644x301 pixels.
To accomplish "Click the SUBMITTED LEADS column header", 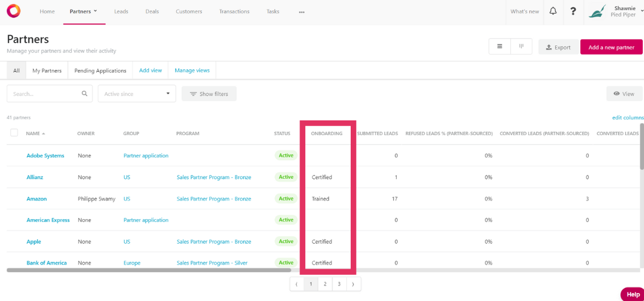I will coord(377,133).
